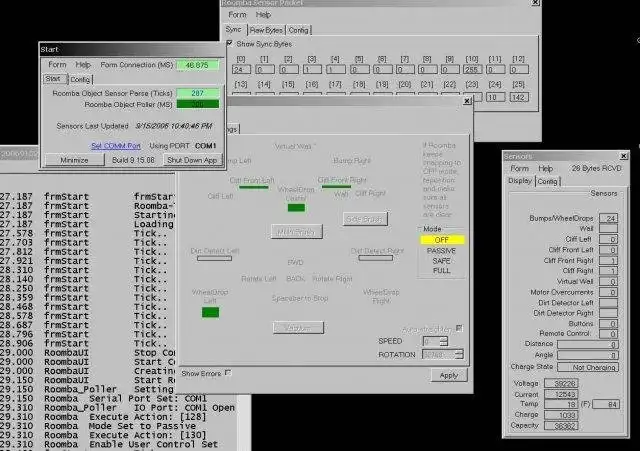Click the SPEED value field
This screenshot has width=640, height=451.
click(431, 341)
